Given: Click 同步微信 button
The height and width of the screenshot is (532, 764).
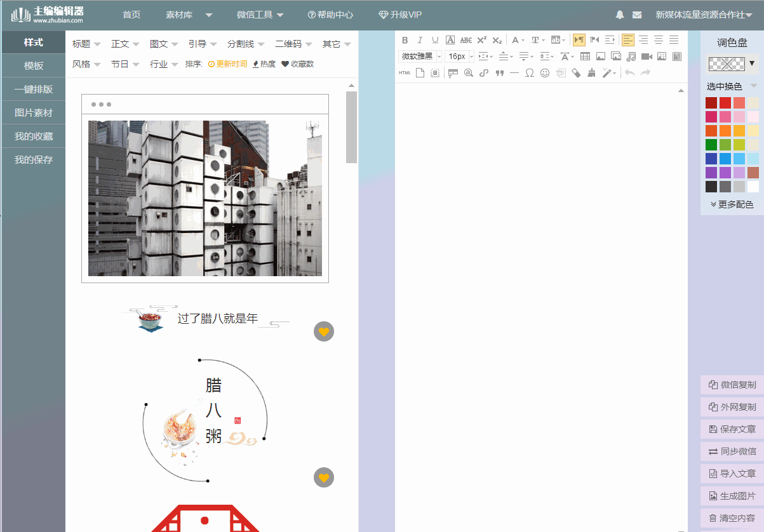Looking at the screenshot, I should [732, 451].
